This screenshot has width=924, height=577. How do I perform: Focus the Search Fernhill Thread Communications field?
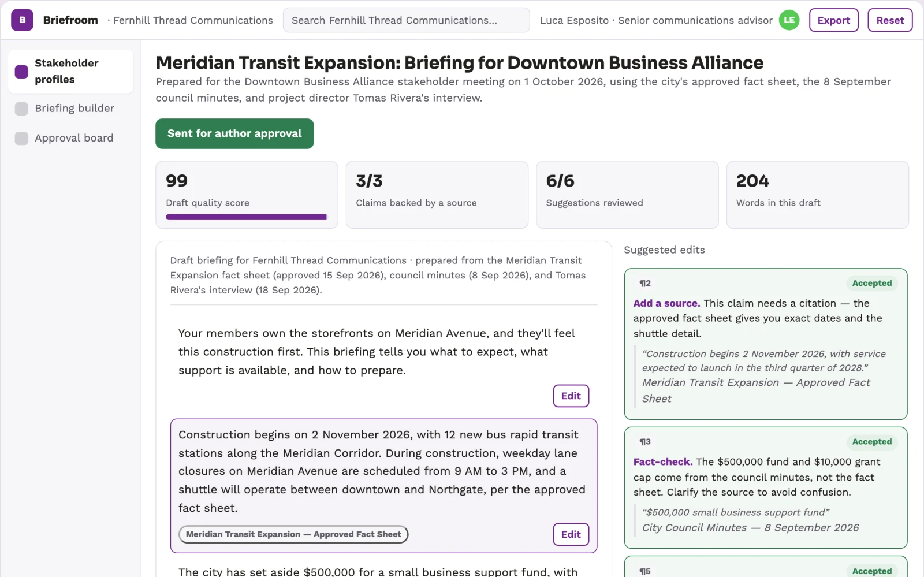click(x=406, y=20)
